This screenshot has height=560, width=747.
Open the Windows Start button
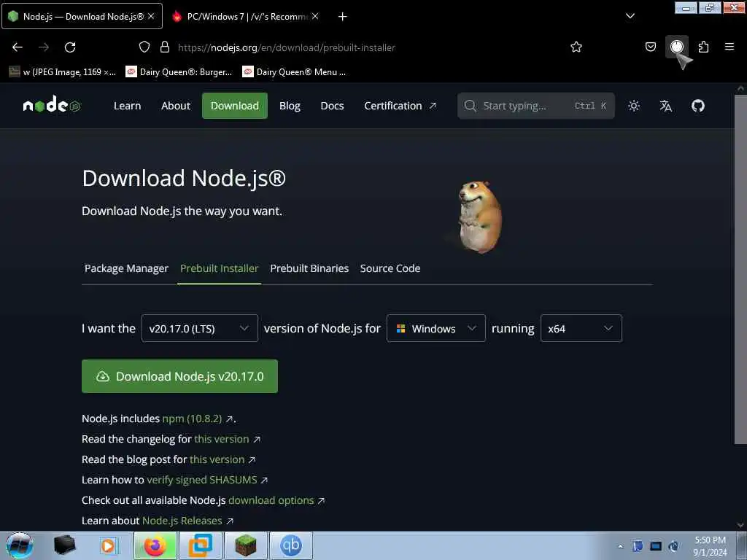pyautogui.click(x=19, y=545)
